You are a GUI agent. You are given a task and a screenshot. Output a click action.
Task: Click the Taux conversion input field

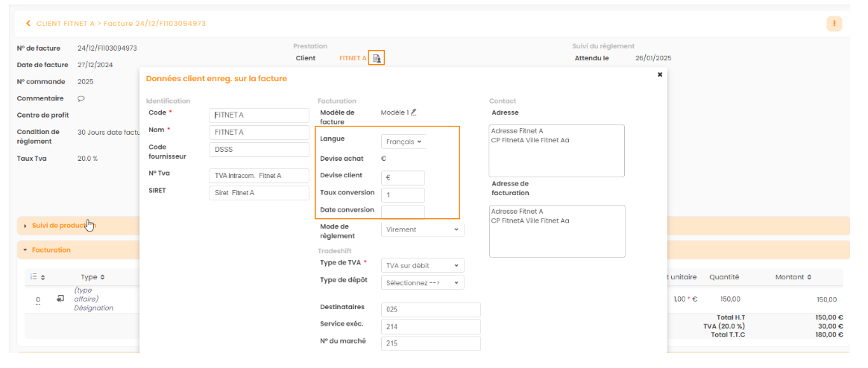click(403, 195)
